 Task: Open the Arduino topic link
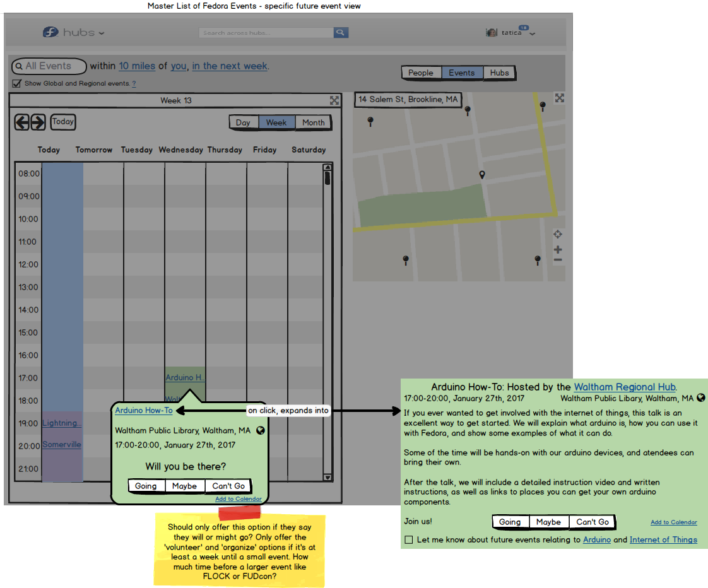point(597,539)
